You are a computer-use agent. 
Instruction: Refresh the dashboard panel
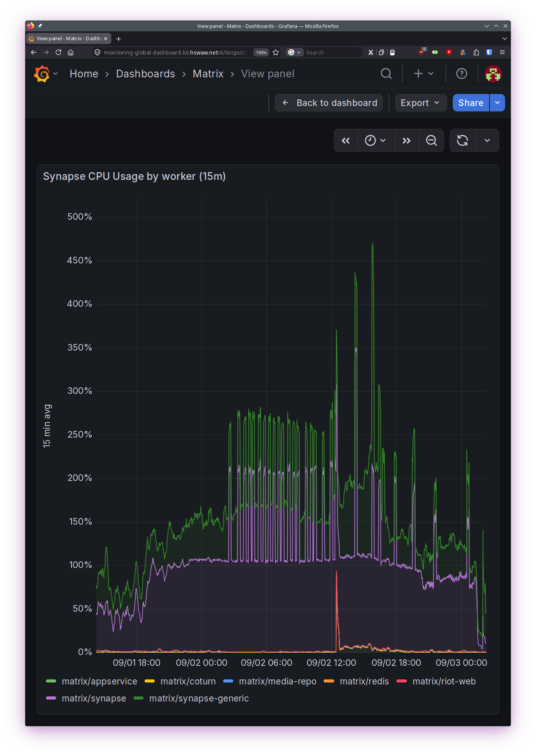[x=463, y=140]
